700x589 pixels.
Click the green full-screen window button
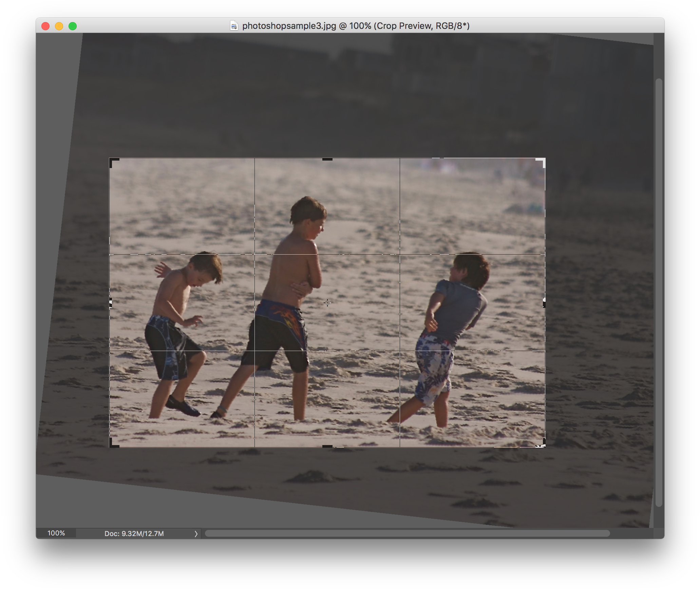[73, 25]
